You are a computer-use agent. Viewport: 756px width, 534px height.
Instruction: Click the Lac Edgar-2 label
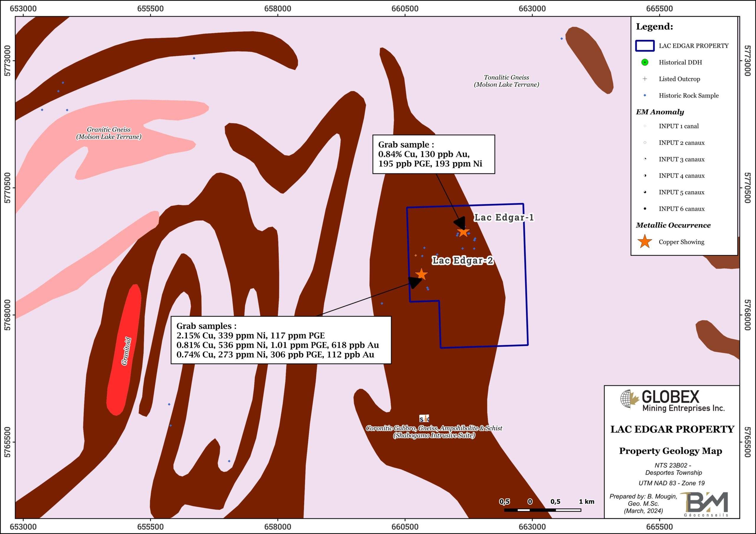(463, 260)
